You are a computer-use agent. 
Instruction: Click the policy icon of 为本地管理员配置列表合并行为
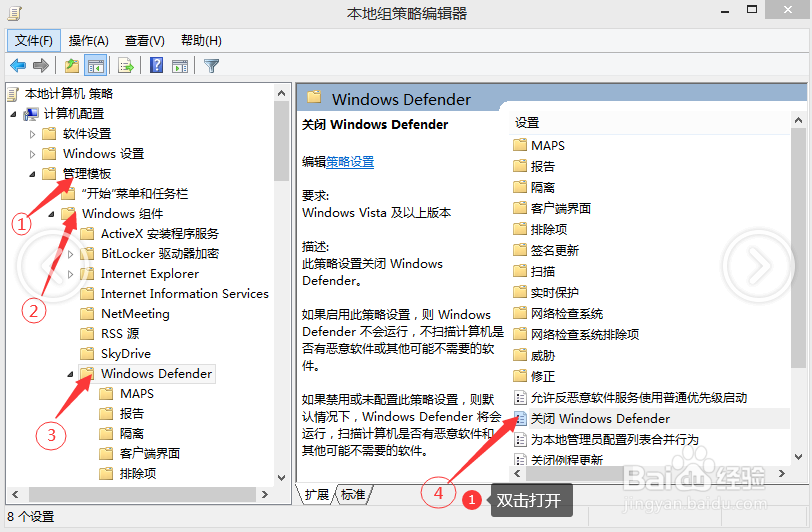(x=520, y=440)
